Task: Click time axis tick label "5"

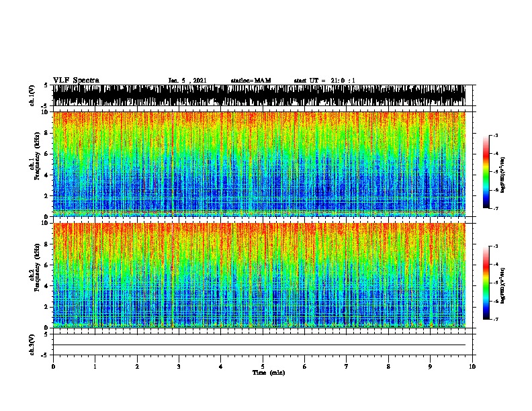Action: (263, 366)
